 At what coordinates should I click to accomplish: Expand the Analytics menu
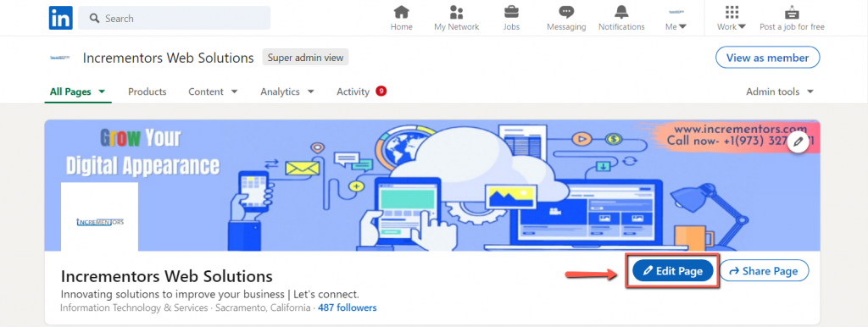(287, 91)
